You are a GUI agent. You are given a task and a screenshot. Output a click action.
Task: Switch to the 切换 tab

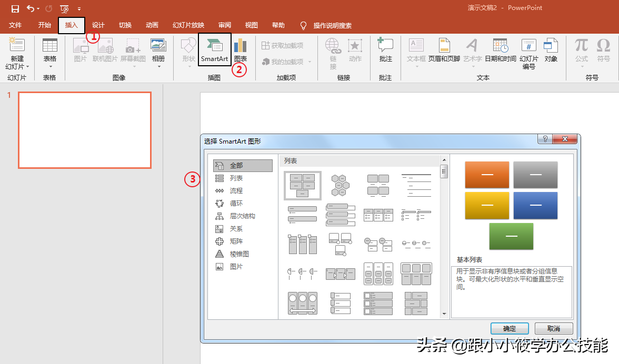pos(125,25)
